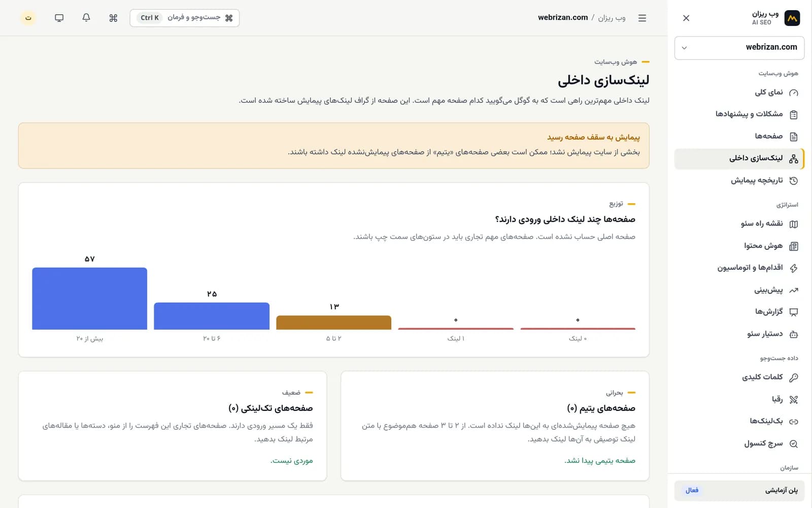
Task: Open the دستیار سئو robot icon
Action: click(x=794, y=334)
